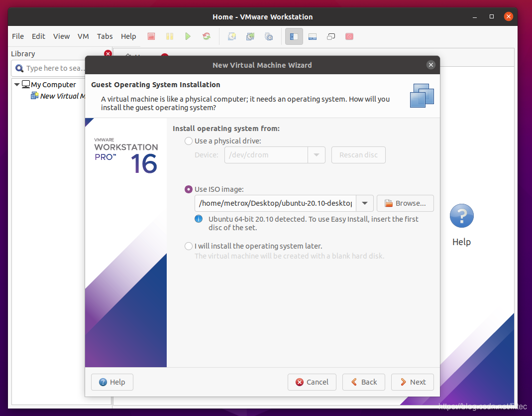Click the Cancel button
This screenshot has width=532, height=416.
click(x=312, y=382)
